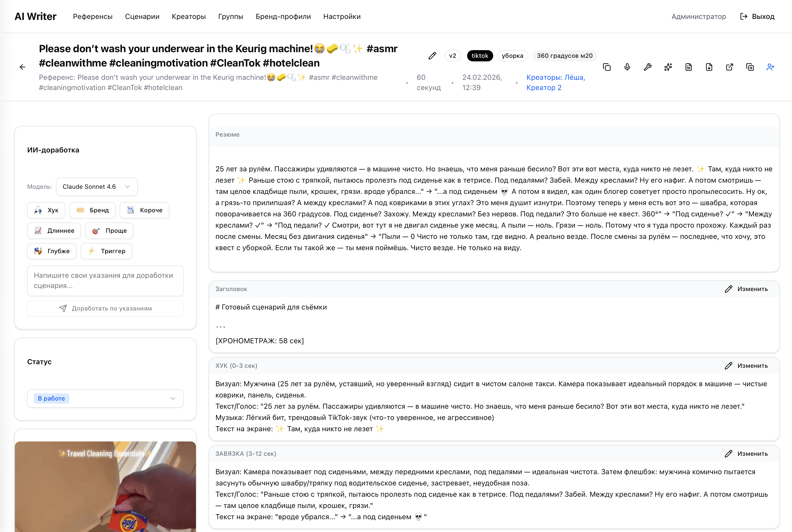Screen dimensions: 792x532
Task: Download the scenario document
Action: point(709,67)
